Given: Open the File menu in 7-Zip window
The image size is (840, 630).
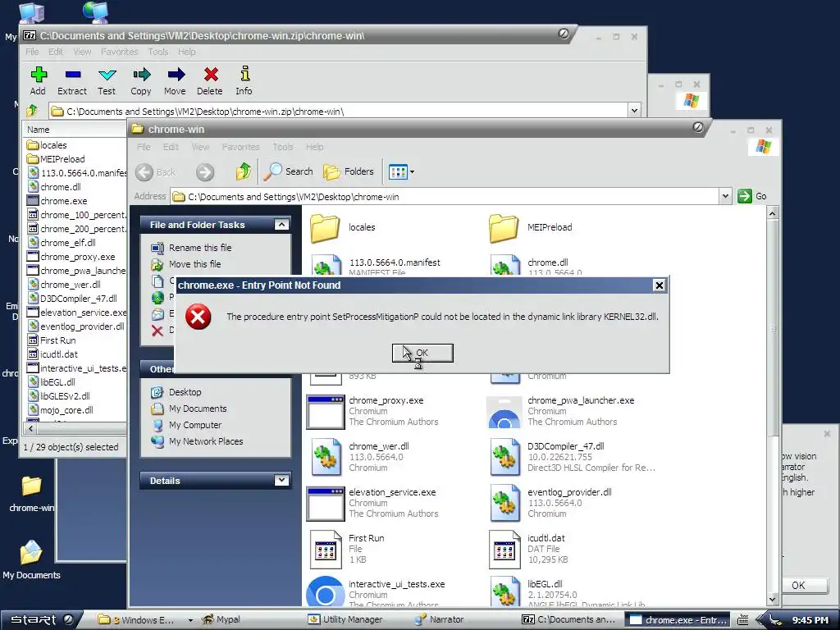Looking at the screenshot, I should click(x=32, y=52).
